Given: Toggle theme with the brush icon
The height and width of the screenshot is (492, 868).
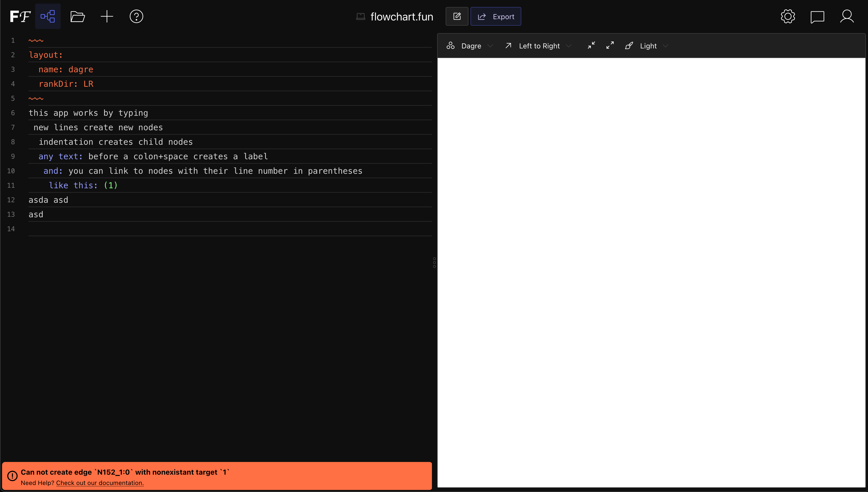Looking at the screenshot, I should coord(629,46).
